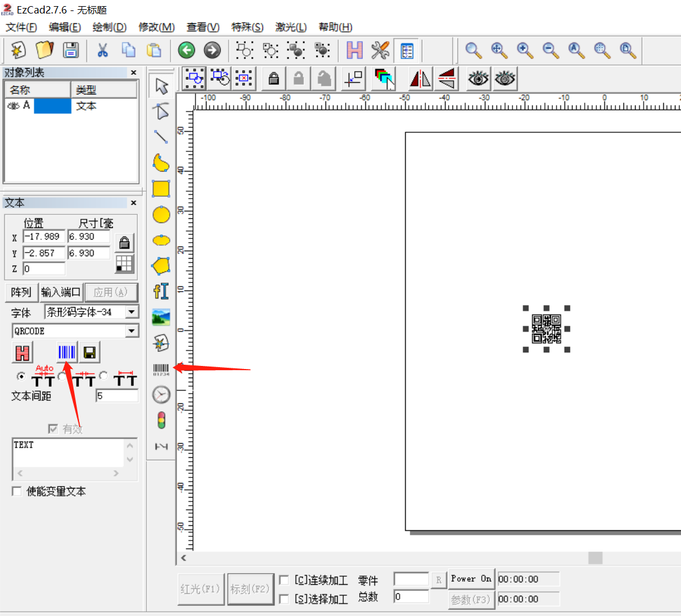Select the delay timer clock tool
The image size is (681, 616).
pos(161,395)
